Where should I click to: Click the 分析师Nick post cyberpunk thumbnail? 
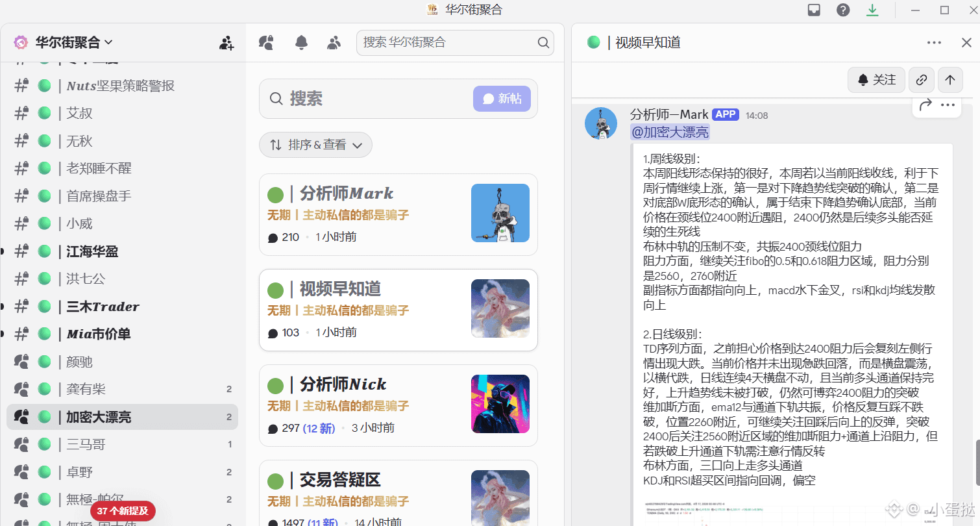tap(500, 404)
